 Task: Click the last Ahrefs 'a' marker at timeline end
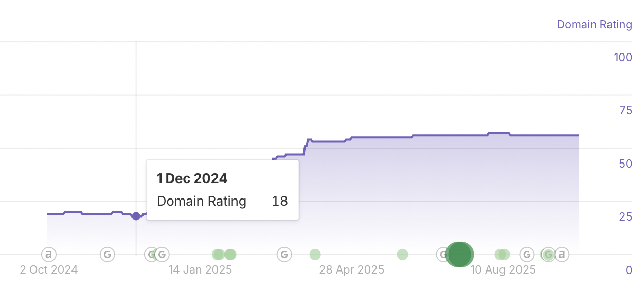pos(562,254)
